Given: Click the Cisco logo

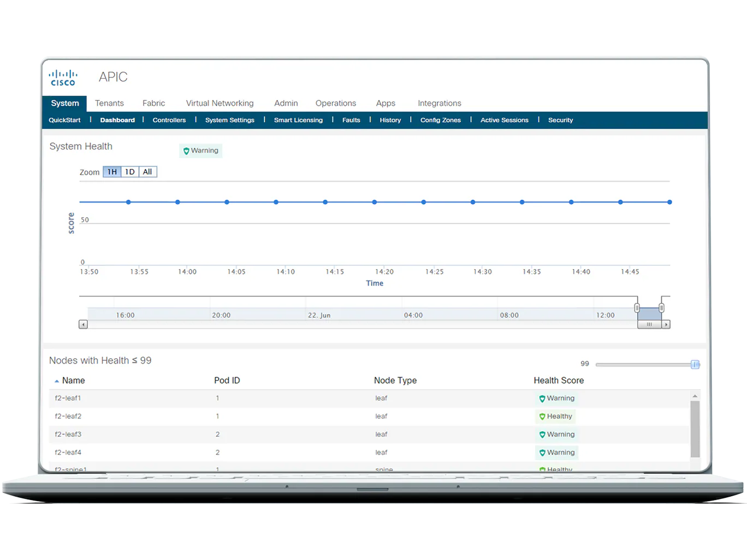Looking at the screenshot, I should coord(63,76).
